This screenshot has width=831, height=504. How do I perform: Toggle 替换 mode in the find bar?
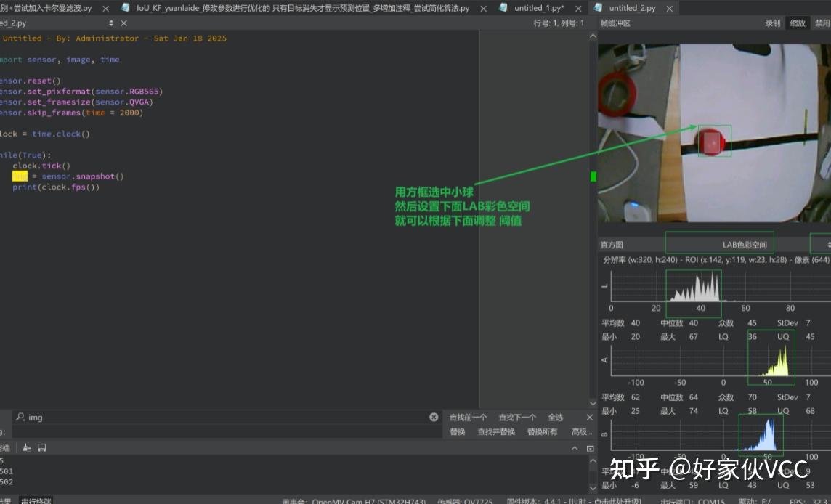(x=456, y=431)
